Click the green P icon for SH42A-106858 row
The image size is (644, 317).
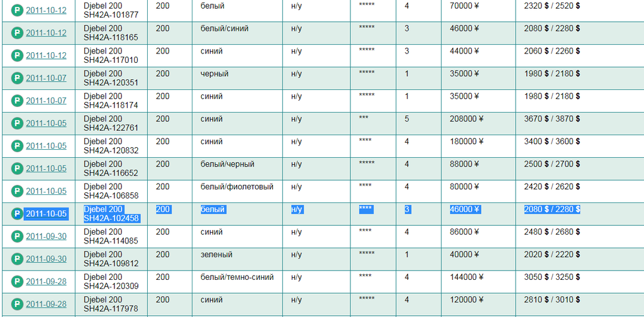(17, 191)
